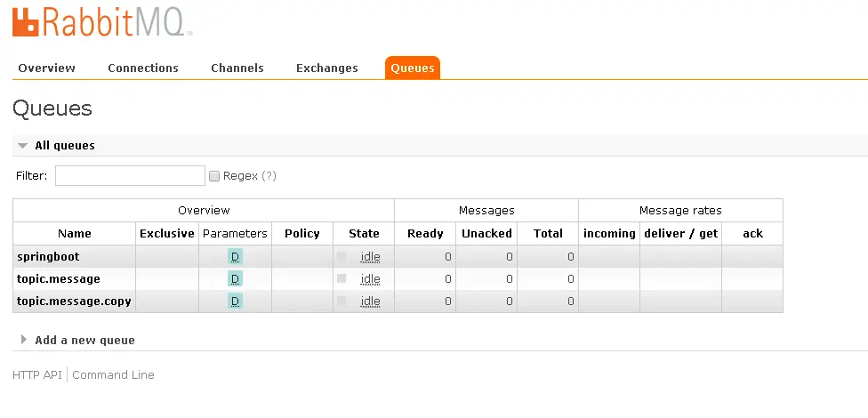This screenshot has height=418, width=868.
Task: Open the Connections tab
Action: click(143, 68)
